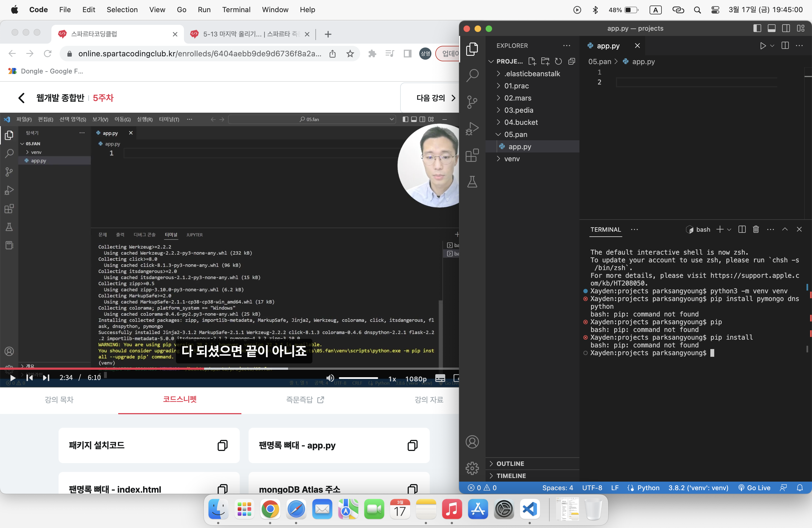Open Extensions view in VS Code
This screenshot has width=812, height=528.
[472, 155]
